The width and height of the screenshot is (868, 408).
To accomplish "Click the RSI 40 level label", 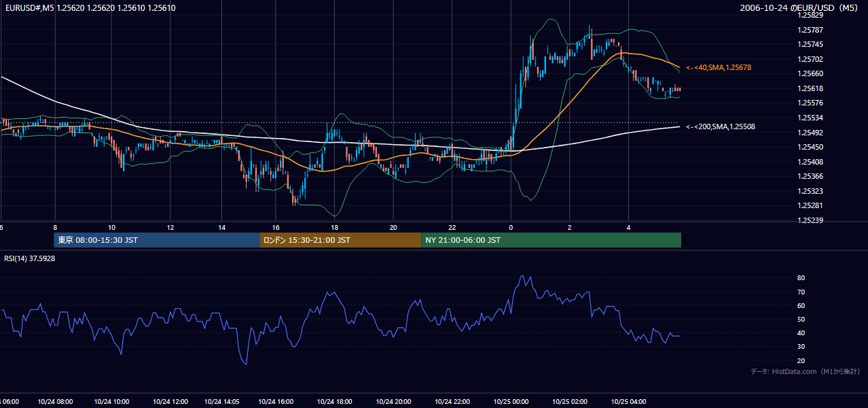I will (801, 333).
